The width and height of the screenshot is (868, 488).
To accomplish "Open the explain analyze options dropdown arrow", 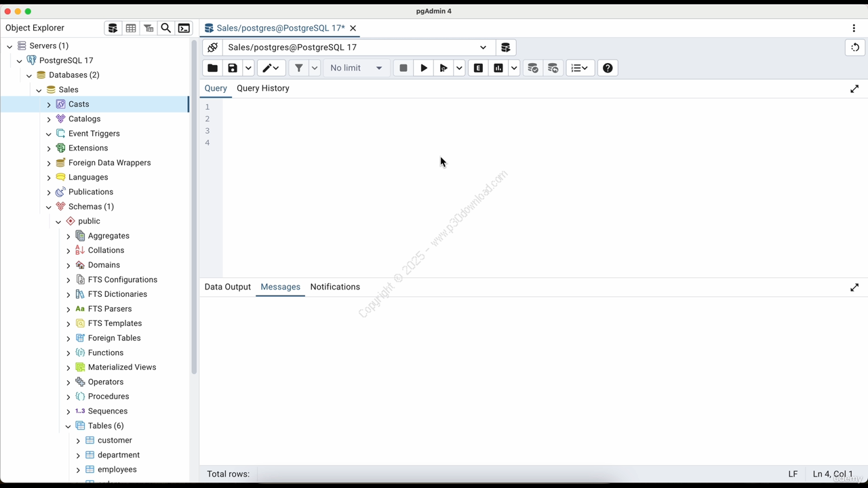I will coord(514,68).
